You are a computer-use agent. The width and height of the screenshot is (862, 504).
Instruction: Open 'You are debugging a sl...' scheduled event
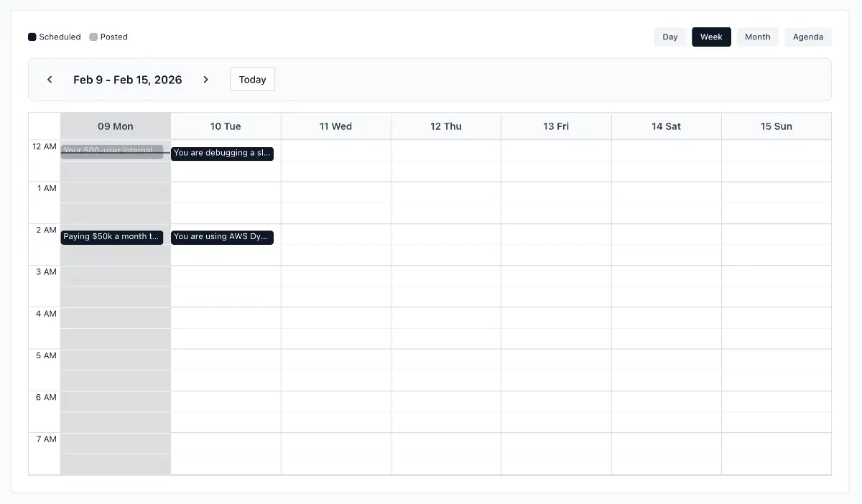[x=222, y=153]
